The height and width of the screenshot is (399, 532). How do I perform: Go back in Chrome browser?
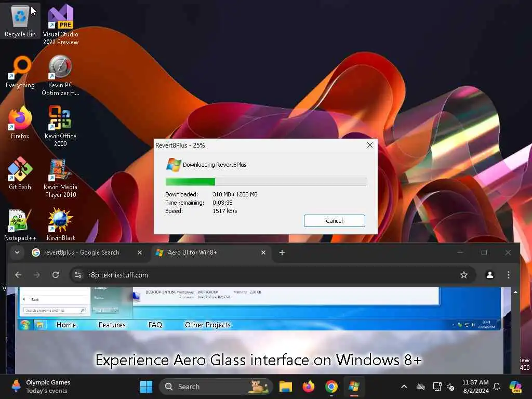18,275
